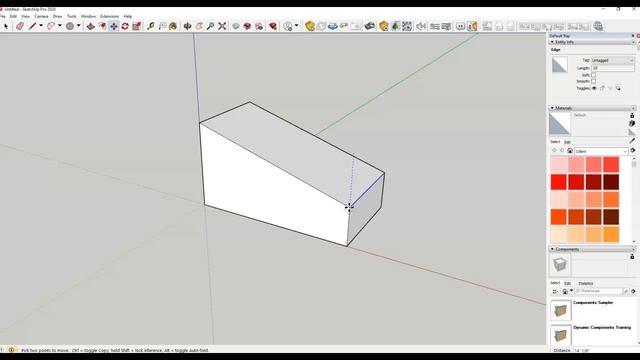Image resolution: width=640 pixels, height=360 pixels.
Task: Pick the bright orange color swatch
Action: click(x=559, y=217)
